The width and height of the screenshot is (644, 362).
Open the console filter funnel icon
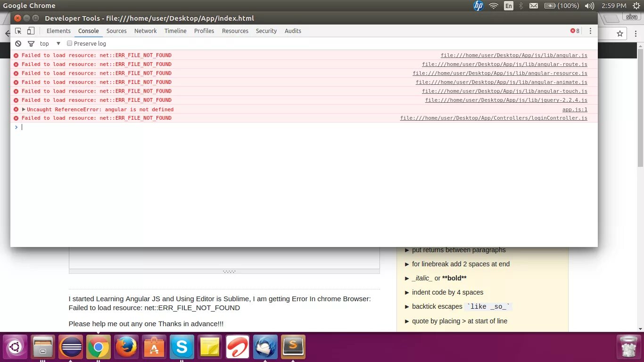[31, 43]
